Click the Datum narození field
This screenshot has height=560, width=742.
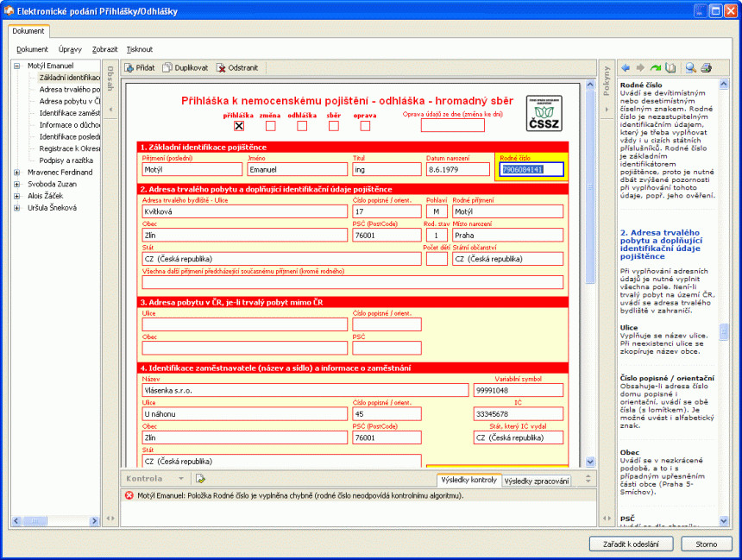click(x=457, y=169)
